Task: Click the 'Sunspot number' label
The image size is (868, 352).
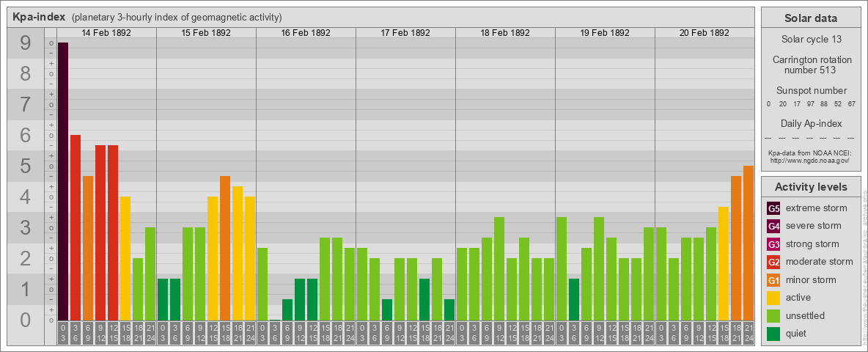Action: [x=811, y=91]
